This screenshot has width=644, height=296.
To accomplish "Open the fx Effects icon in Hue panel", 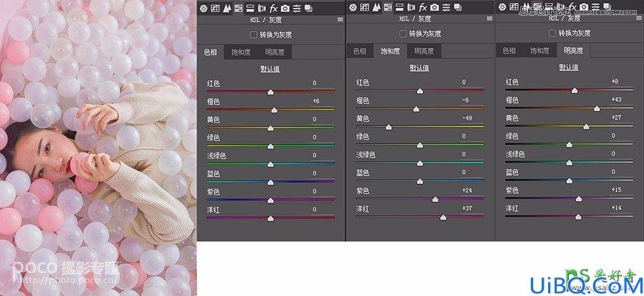I will [x=273, y=8].
